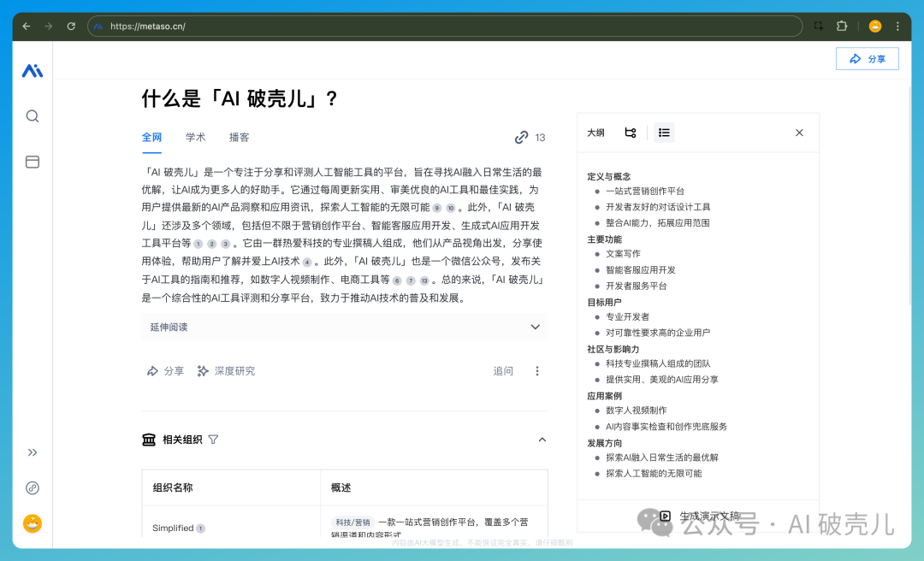Click the 概述 column header
Screen dimensions: 924x561
pyautogui.click(x=341, y=487)
